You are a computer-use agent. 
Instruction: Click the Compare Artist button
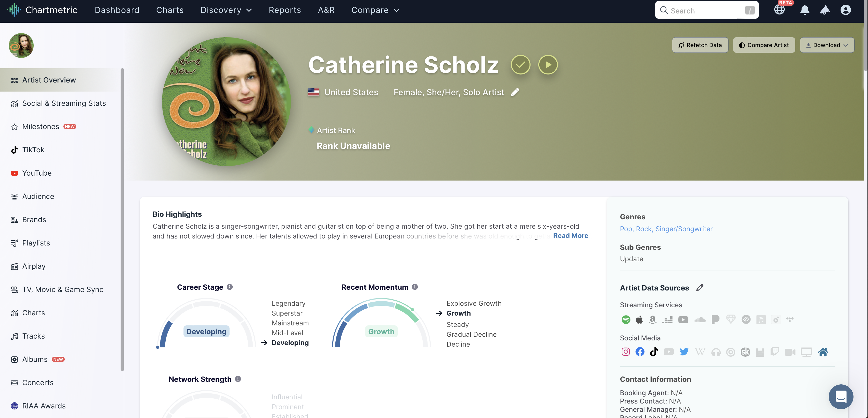[x=764, y=45]
